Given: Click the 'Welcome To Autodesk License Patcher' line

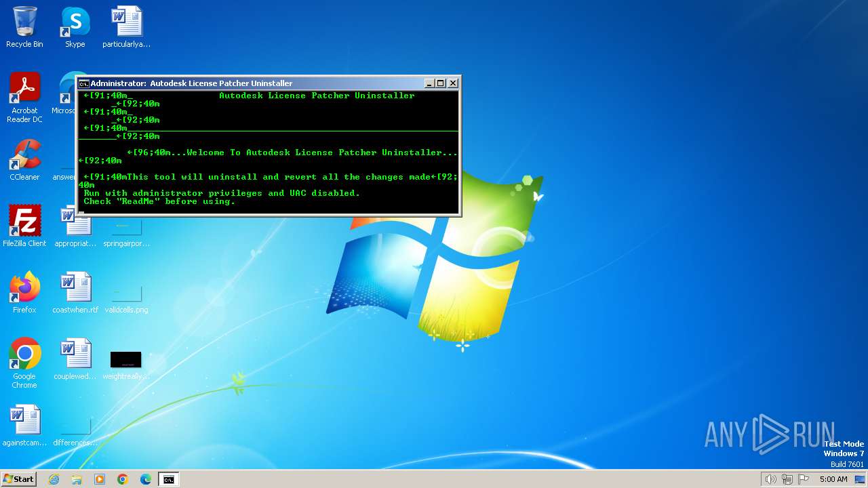Looking at the screenshot, I should tap(292, 152).
